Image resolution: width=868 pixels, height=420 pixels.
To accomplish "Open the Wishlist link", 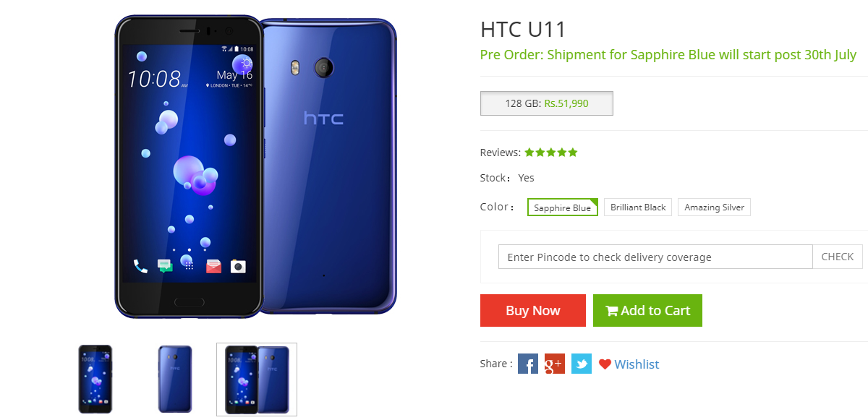I will [637, 364].
